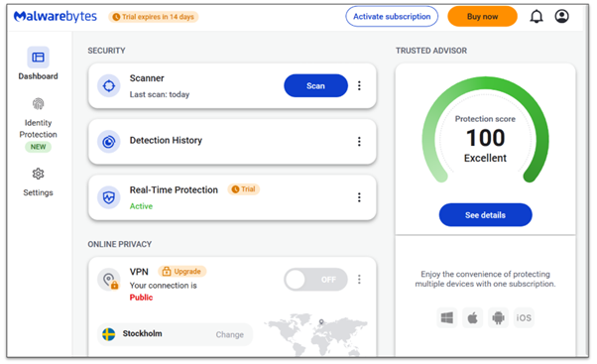Open the Settings gear icon
Image resolution: width=597 pixels, height=364 pixels.
[38, 174]
